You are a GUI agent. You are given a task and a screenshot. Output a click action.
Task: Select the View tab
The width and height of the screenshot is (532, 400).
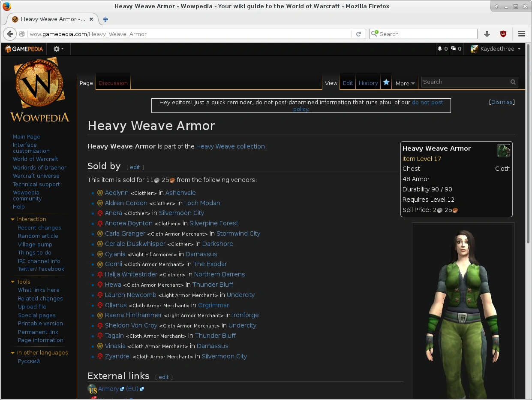[331, 83]
